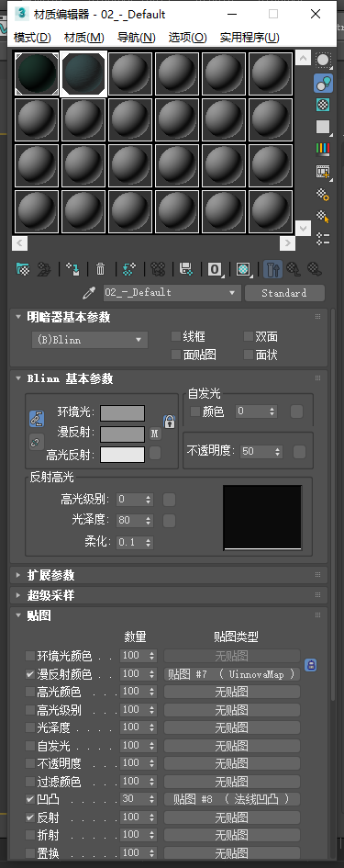
Task: Toggle padlock right of the 环境光 swatch
Action: 169,422
